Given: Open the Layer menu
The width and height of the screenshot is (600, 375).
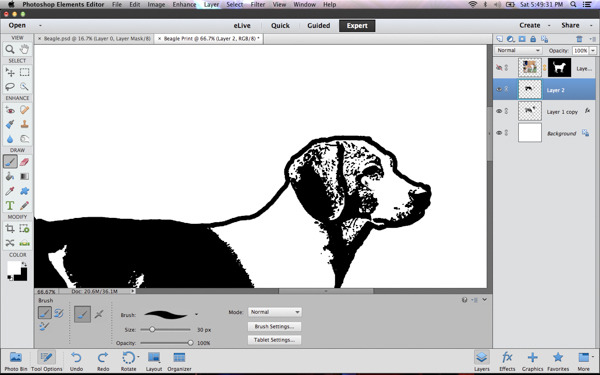Looking at the screenshot, I should coord(211,5).
